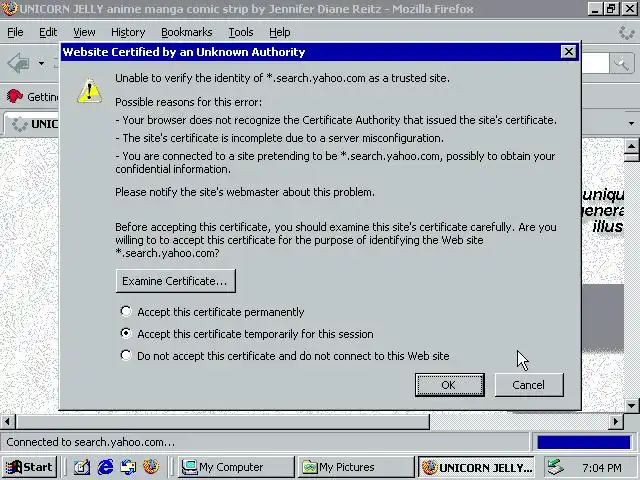Open the Edit menu
The image size is (640, 480).
click(x=48, y=32)
